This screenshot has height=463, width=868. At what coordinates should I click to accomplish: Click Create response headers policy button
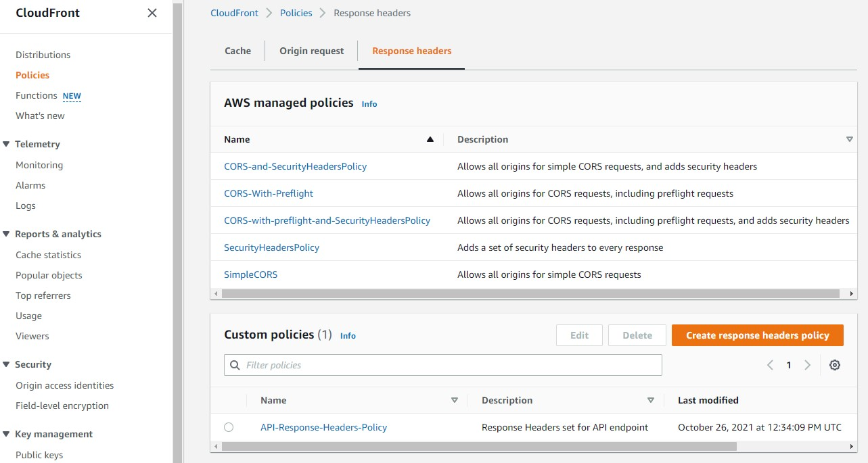(758, 335)
